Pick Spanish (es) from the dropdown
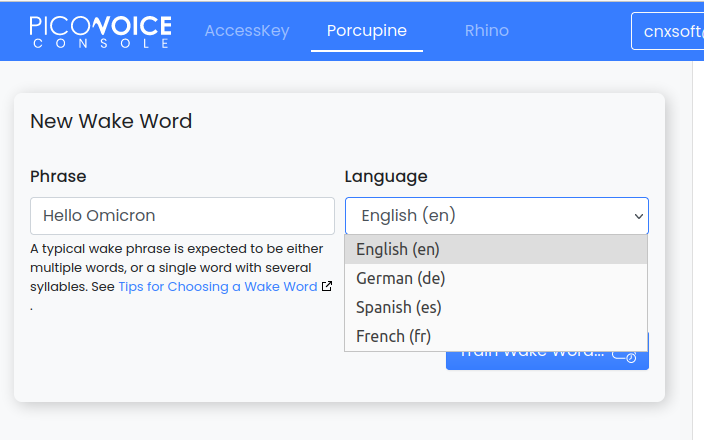The width and height of the screenshot is (704, 440). [496, 308]
